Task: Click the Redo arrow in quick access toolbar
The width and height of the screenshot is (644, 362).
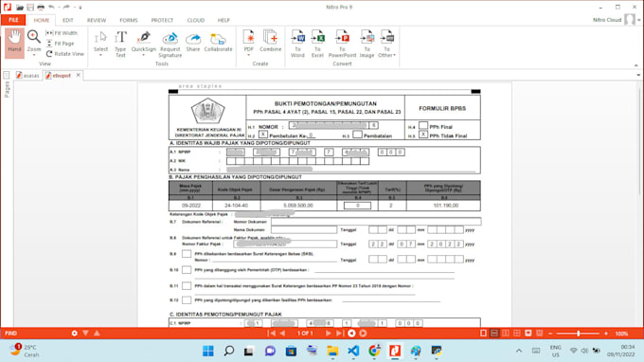Action: [66, 7]
